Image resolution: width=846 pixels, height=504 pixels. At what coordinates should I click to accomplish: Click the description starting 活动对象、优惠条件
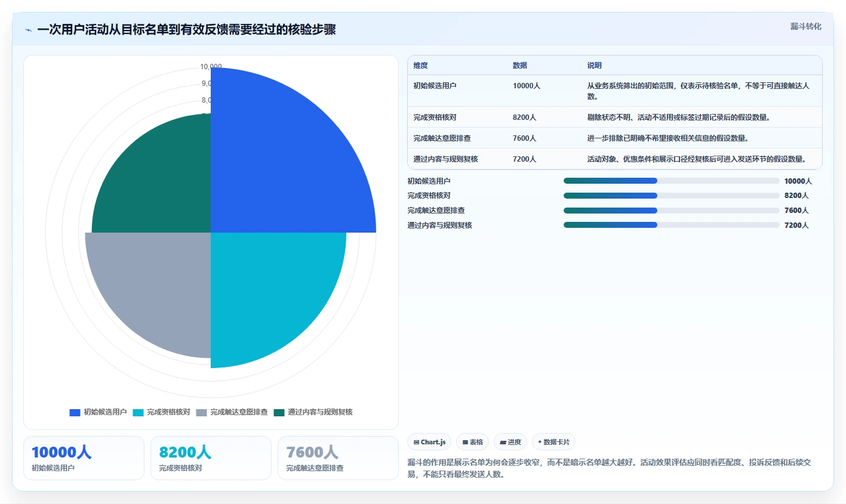[x=697, y=159]
